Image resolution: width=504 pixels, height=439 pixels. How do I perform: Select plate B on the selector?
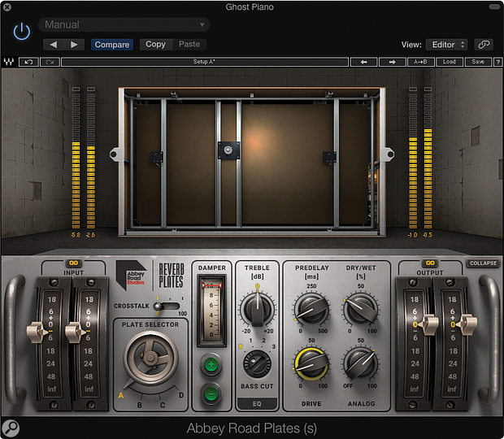pos(140,405)
